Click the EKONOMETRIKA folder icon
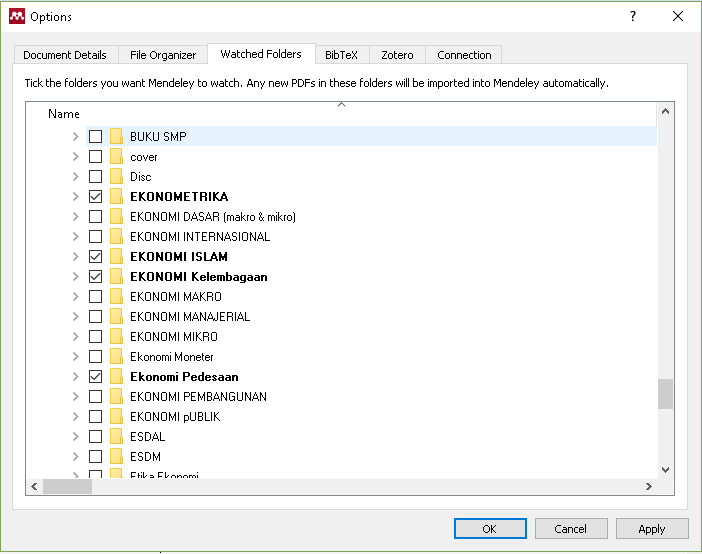The width and height of the screenshot is (702, 554). [116, 197]
